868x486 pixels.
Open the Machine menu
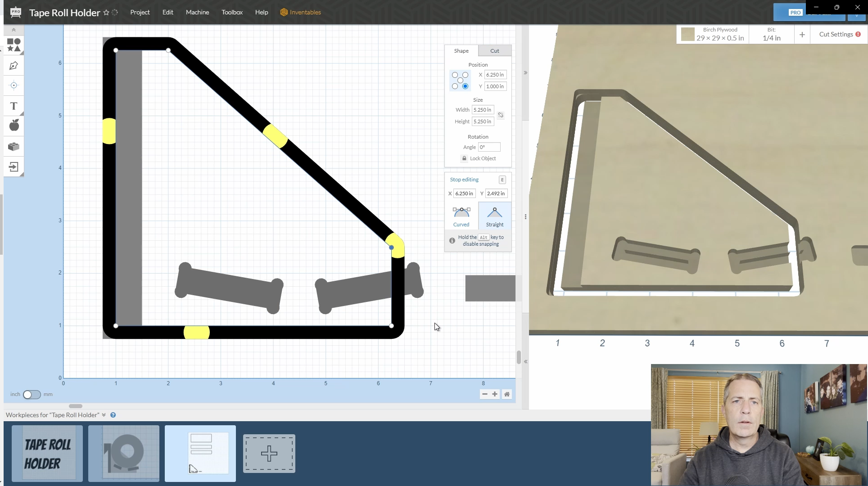(197, 12)
